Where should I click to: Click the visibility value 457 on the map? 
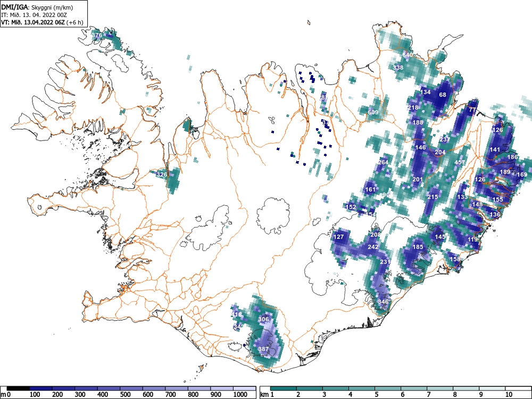tap(460, 162)
